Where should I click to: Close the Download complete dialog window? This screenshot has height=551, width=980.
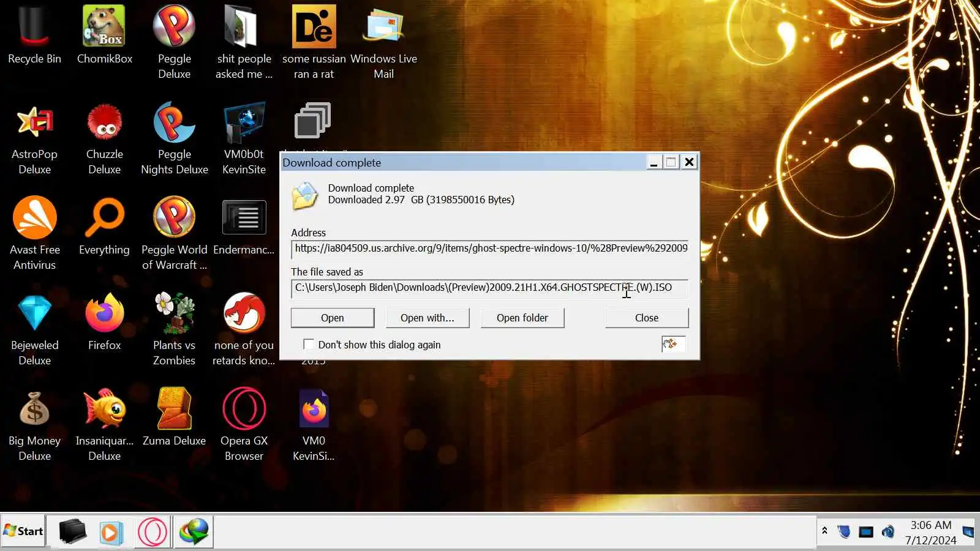pyautogui.click(x=689, y=162)
